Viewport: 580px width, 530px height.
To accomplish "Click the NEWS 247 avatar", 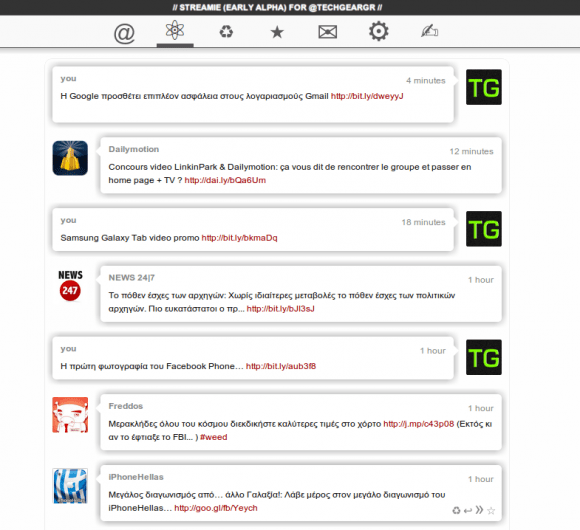I will (x=70, y=286).
